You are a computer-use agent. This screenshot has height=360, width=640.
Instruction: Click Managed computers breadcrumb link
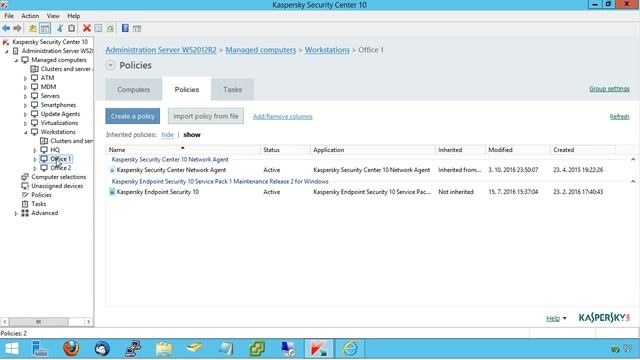point(260,50)
